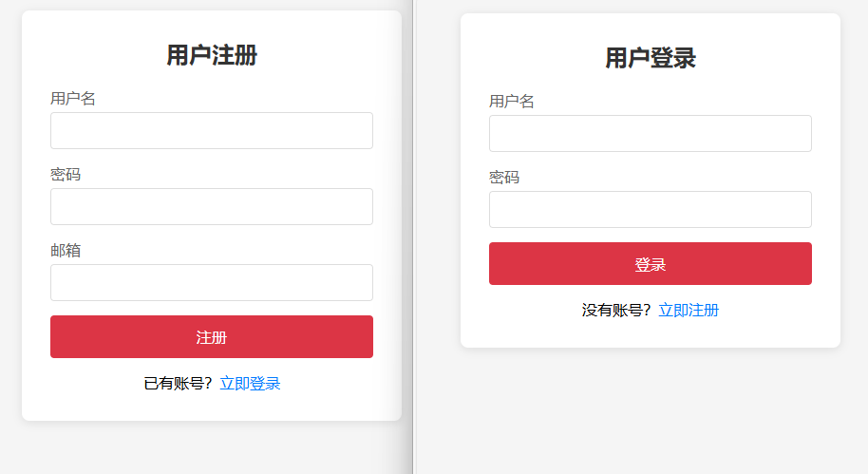This screenshot has height=474, width=868.
Task: Select the 邮箱 email input box
Action: pos(211,282)
